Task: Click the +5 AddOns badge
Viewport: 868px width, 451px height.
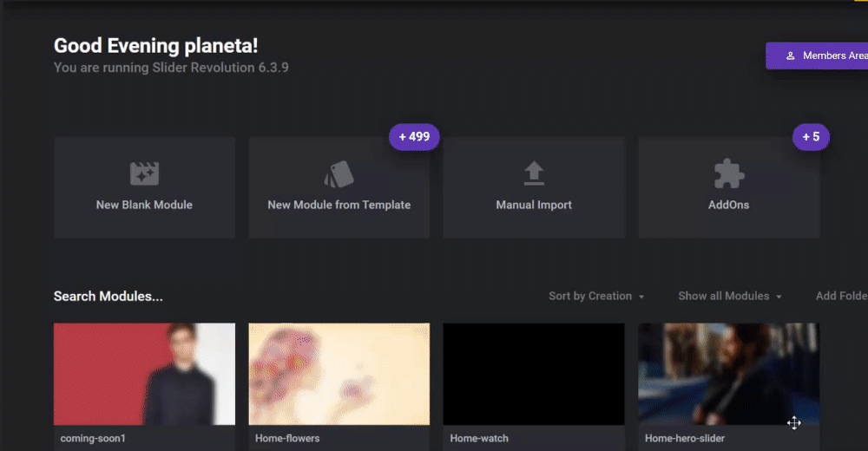Action: (811, 137)
